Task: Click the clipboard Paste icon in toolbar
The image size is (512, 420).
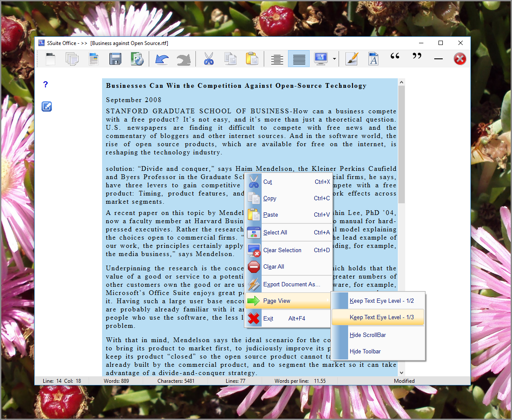Action: click(x=252, y=59)
